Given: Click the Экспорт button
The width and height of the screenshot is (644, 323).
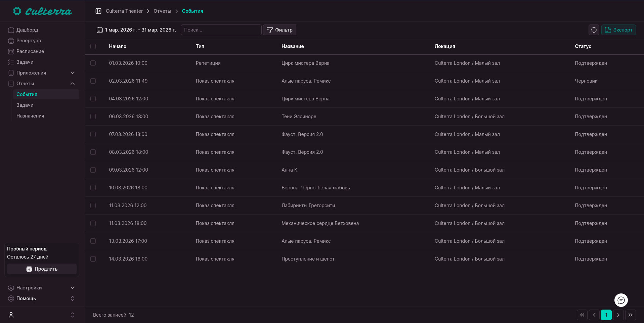Looking at the screenshot, I should [x=618, y=30].
